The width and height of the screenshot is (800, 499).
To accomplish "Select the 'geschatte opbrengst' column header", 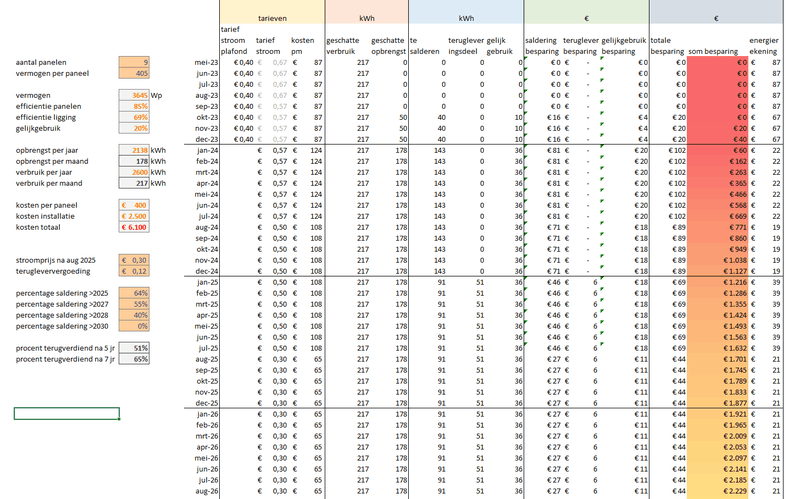I will 388,46.
